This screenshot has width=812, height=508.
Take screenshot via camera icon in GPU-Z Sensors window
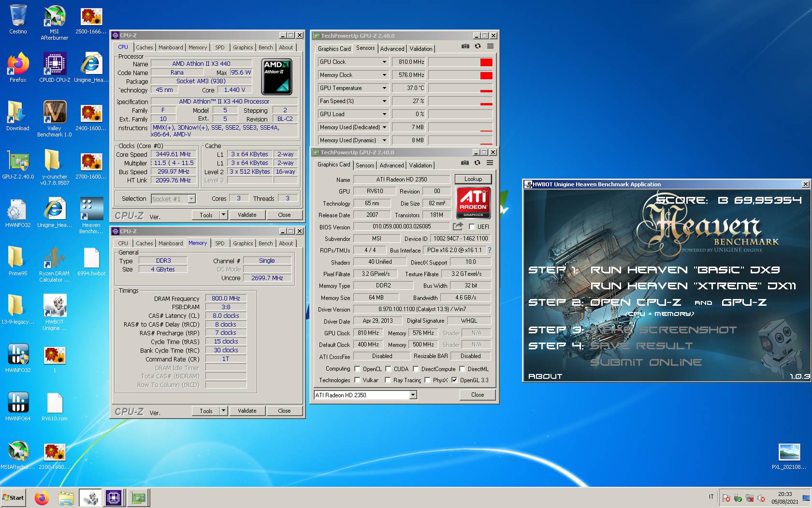pos(465,46)
